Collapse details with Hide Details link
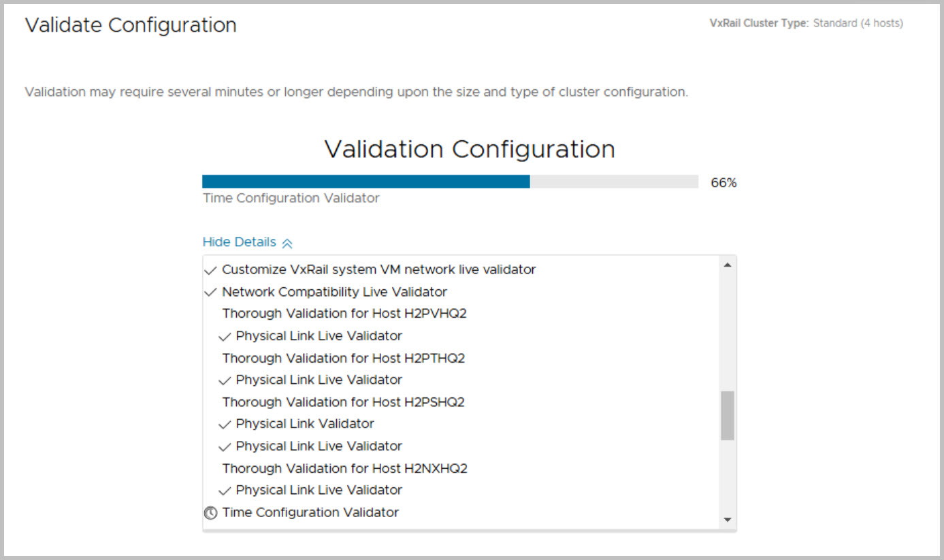 click(x=240, y=242)
